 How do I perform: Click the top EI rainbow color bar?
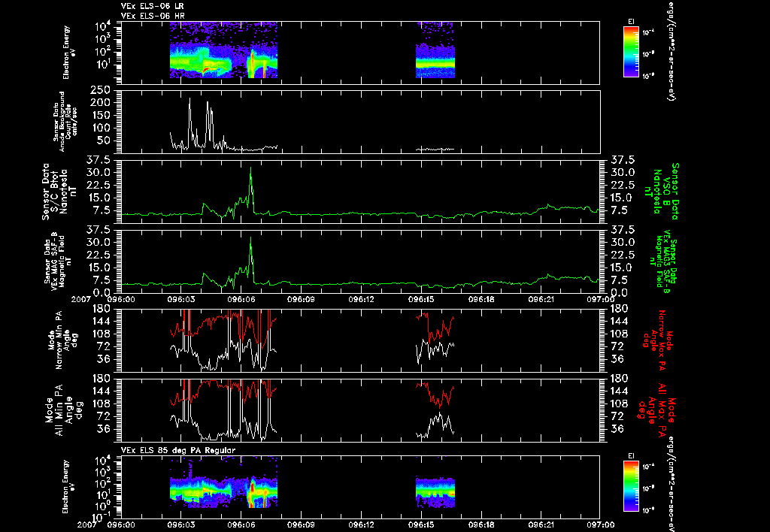click(x=631, y=52)
